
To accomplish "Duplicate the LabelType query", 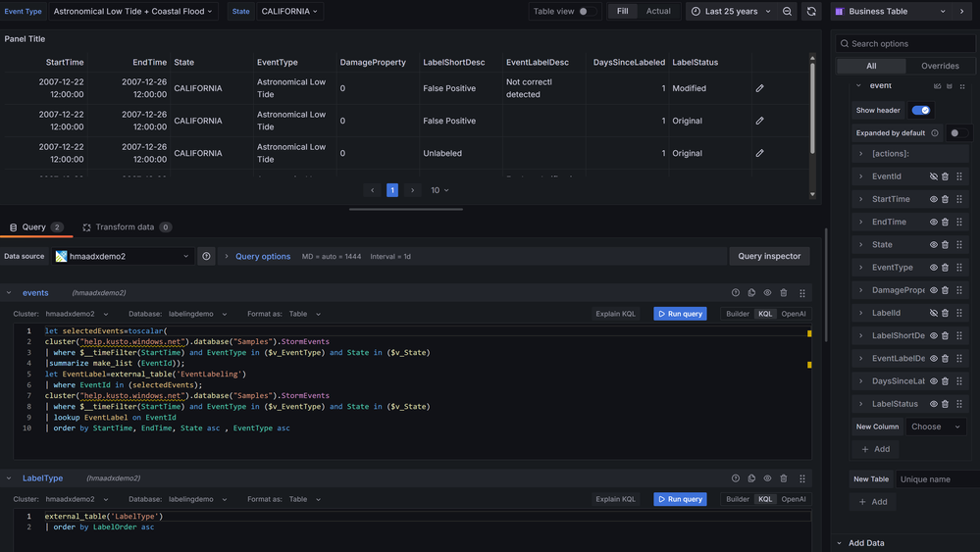I will pos(751,478).
